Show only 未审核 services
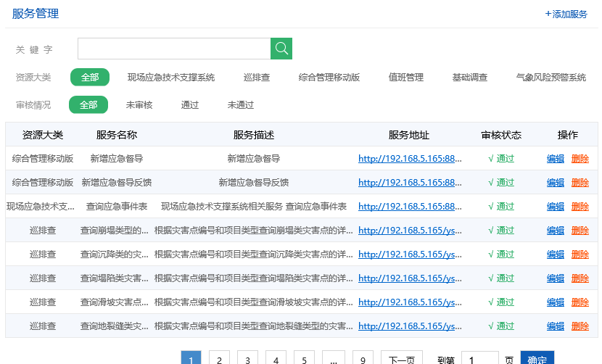Screen dimensions: 602x364 pos(139,105)
